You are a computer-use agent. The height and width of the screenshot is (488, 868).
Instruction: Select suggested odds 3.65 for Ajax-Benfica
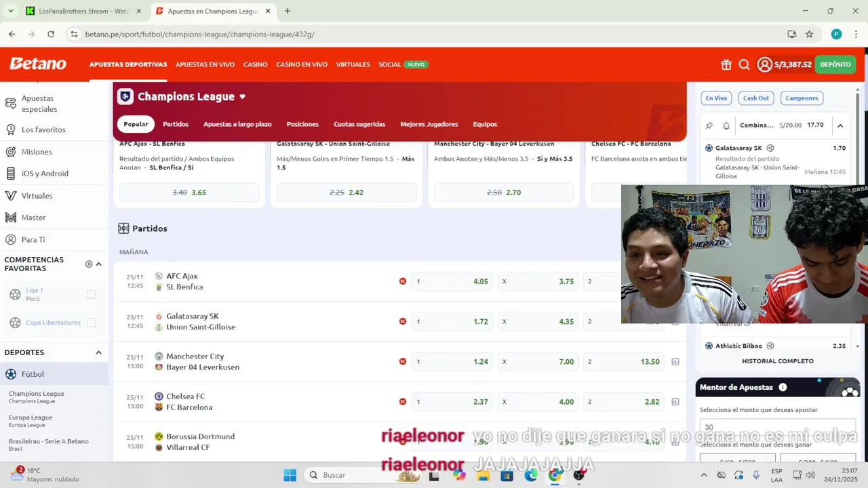pyautogui.click(x=189, y=192)
